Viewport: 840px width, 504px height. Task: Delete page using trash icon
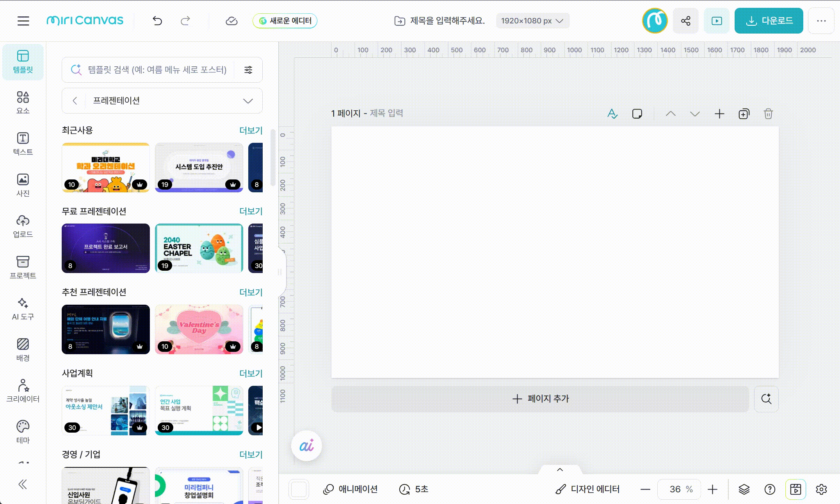tap(768, 114)
